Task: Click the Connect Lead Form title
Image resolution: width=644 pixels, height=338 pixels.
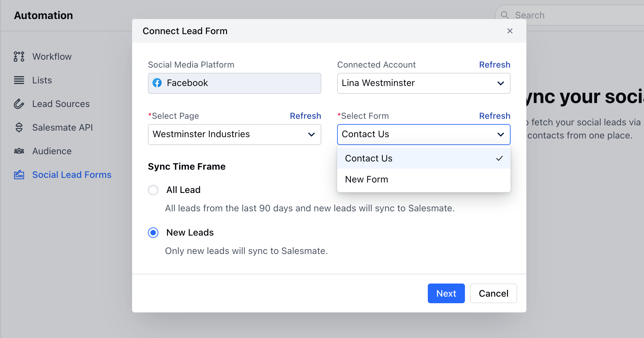Action: pyautogui.click(x=185, y=31)
